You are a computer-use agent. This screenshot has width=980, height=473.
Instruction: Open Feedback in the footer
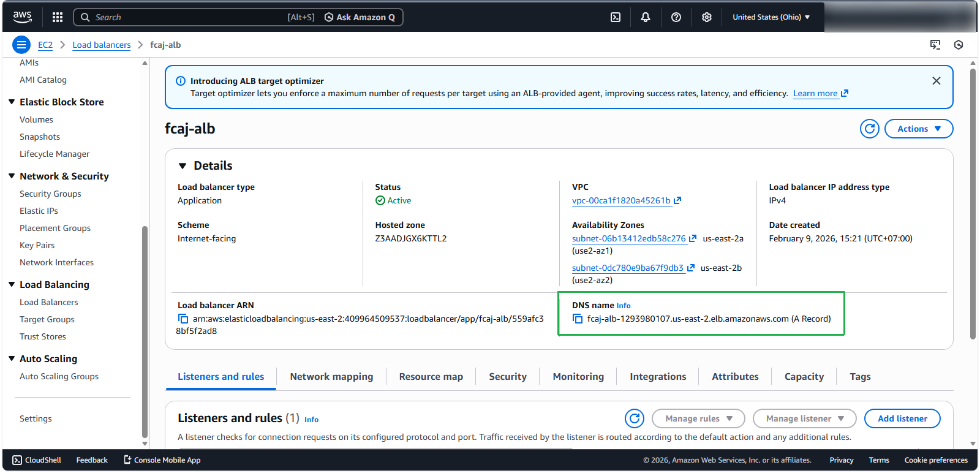[92, 460]
